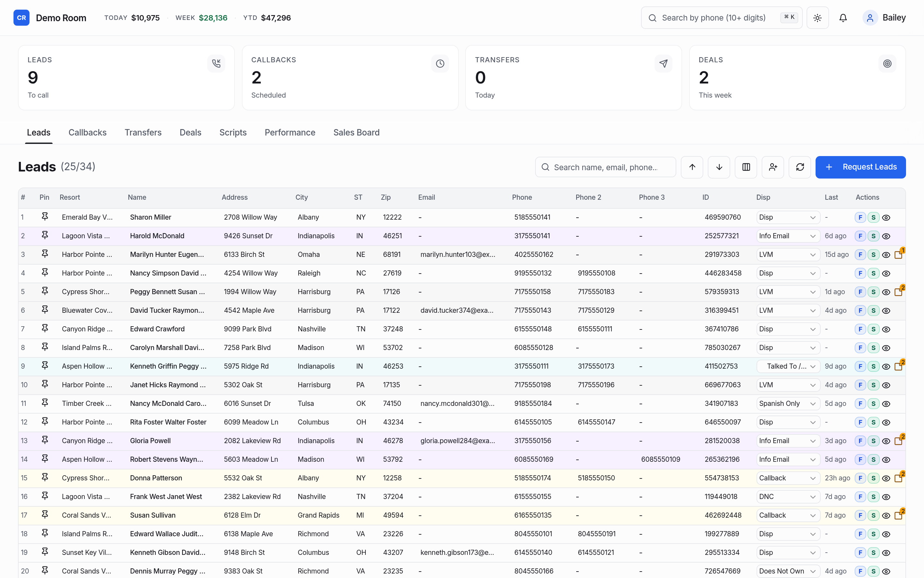This screenshot has height=578, width=924.
Task: Switch to the Callbacks tab
Action: (x=88, y=132)
